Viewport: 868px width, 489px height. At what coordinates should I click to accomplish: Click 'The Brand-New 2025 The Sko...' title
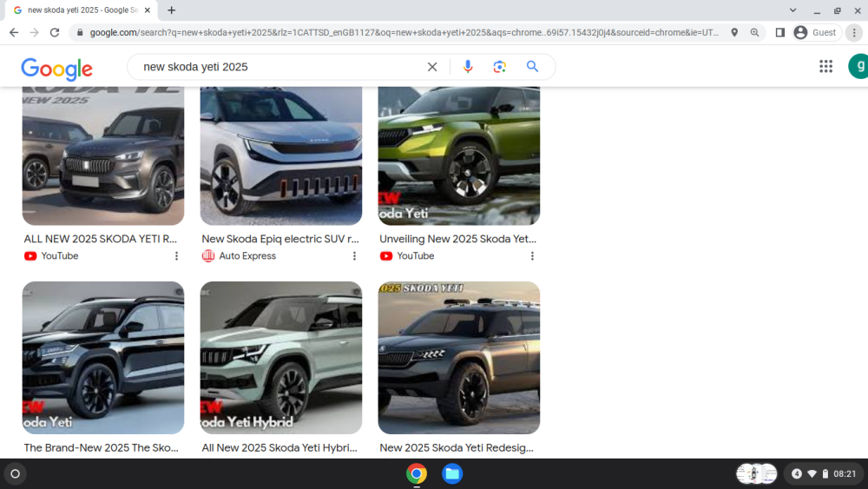pyautogui.click(x=102, y=447)
